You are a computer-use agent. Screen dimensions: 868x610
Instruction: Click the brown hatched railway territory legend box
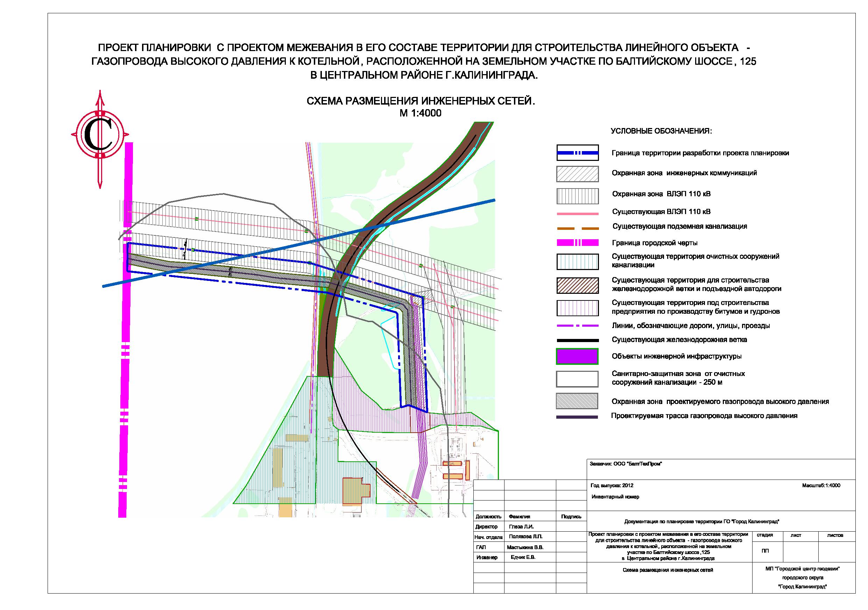tap(577, 285)
